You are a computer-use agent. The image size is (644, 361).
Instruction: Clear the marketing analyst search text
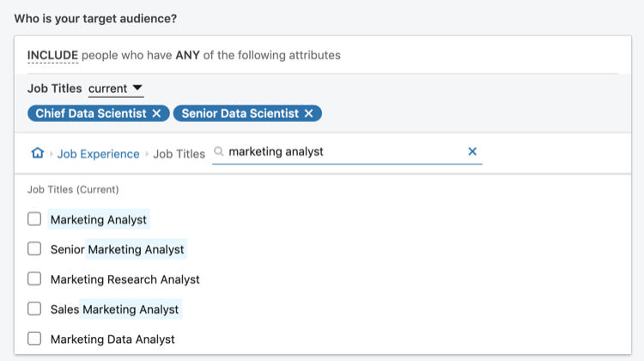(x=472, y=152)
